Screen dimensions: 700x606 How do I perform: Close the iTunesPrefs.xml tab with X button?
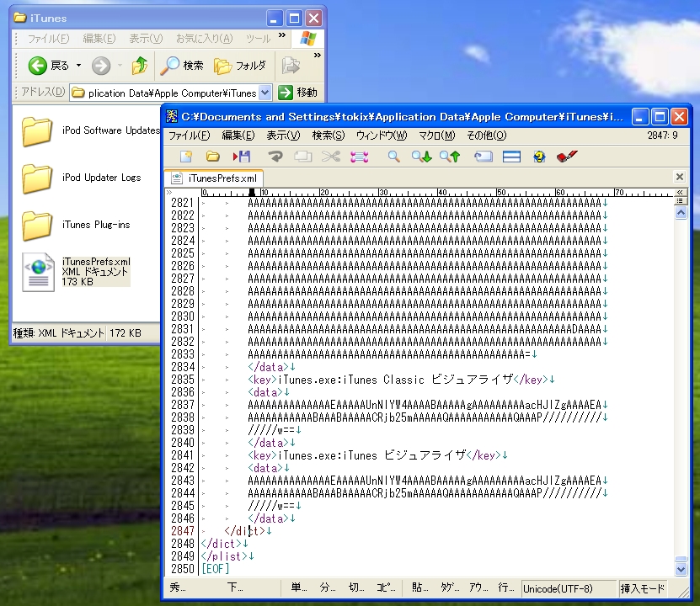680,177
